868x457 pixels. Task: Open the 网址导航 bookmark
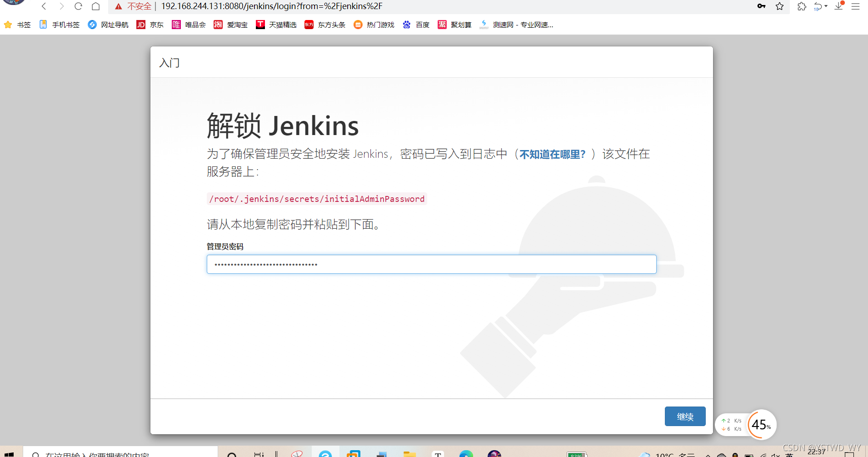(x=108, y=25)
